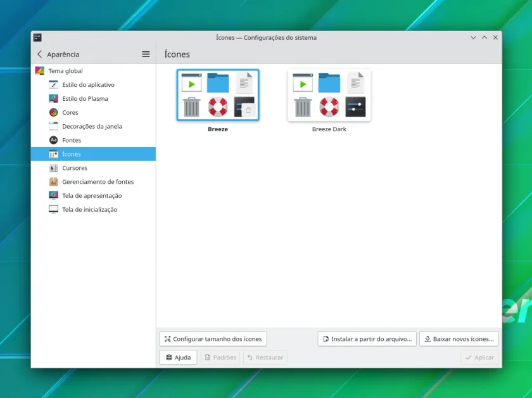The width and height of the screenshot is (532, 398).
Task: Go back using the Aparência back arrow
Action: pyautogui.click(x=40, y=55)
